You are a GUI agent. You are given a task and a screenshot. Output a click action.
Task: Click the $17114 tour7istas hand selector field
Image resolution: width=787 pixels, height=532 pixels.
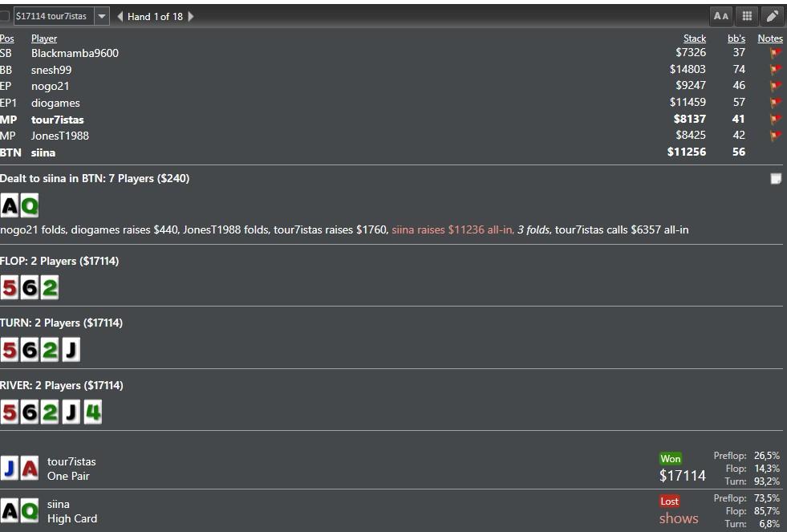tap(52, 16)
